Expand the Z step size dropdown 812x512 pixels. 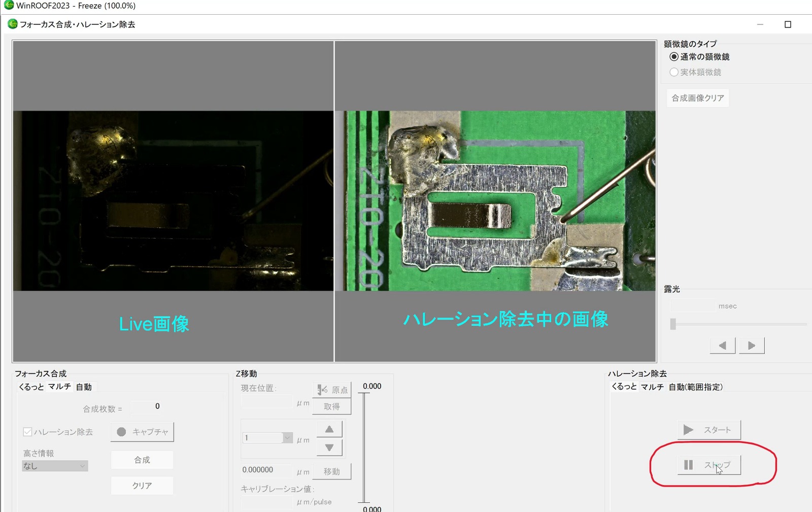pyautogui.click(x=288, y=437)
